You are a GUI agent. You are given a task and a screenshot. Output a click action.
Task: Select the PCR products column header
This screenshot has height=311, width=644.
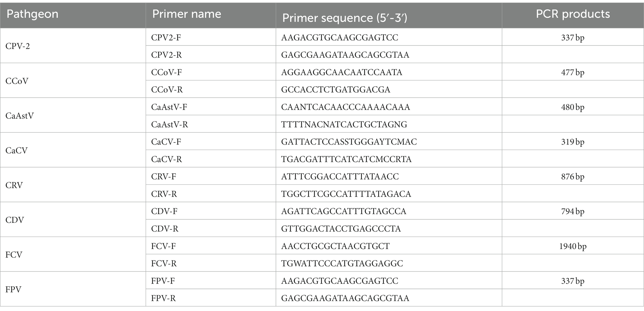[x=573, y=14]
